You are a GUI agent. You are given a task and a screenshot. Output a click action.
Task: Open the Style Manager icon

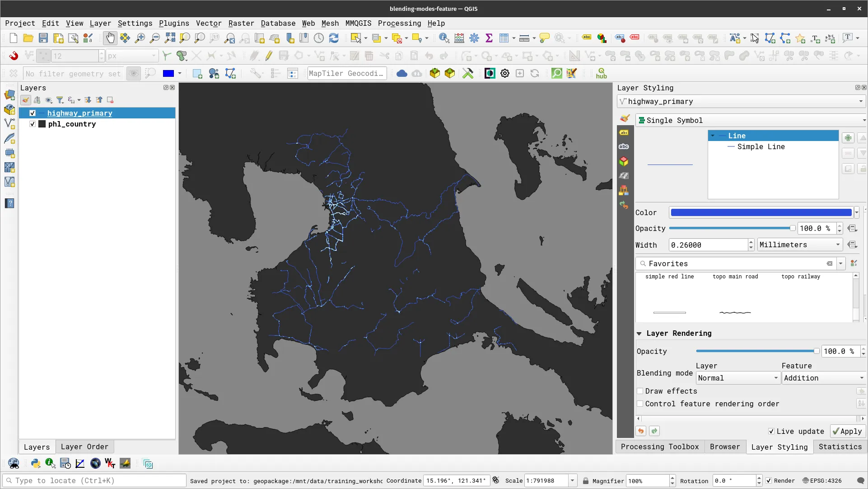[x=88, y=38]
